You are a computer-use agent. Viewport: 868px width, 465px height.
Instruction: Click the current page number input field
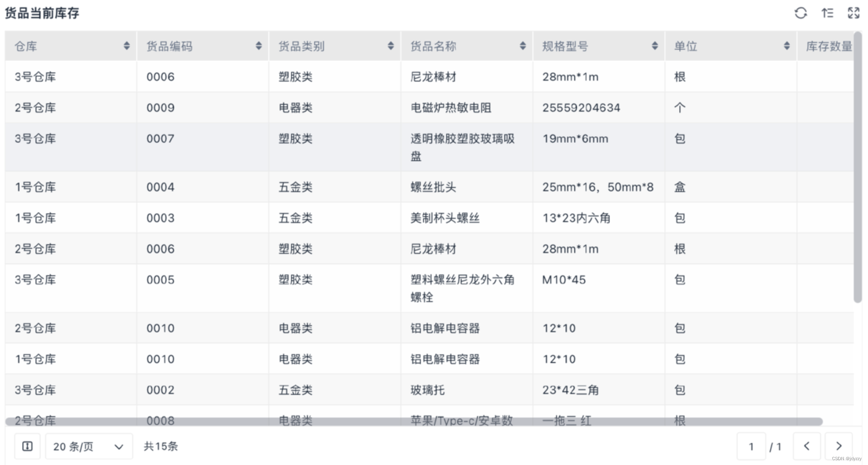(751, 446)
